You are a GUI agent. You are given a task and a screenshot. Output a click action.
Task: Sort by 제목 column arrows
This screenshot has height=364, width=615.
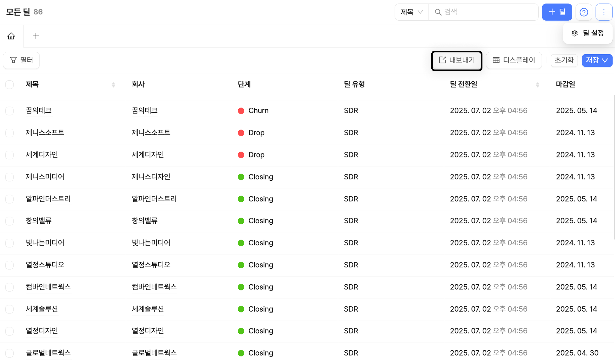(x=113, y=85)
